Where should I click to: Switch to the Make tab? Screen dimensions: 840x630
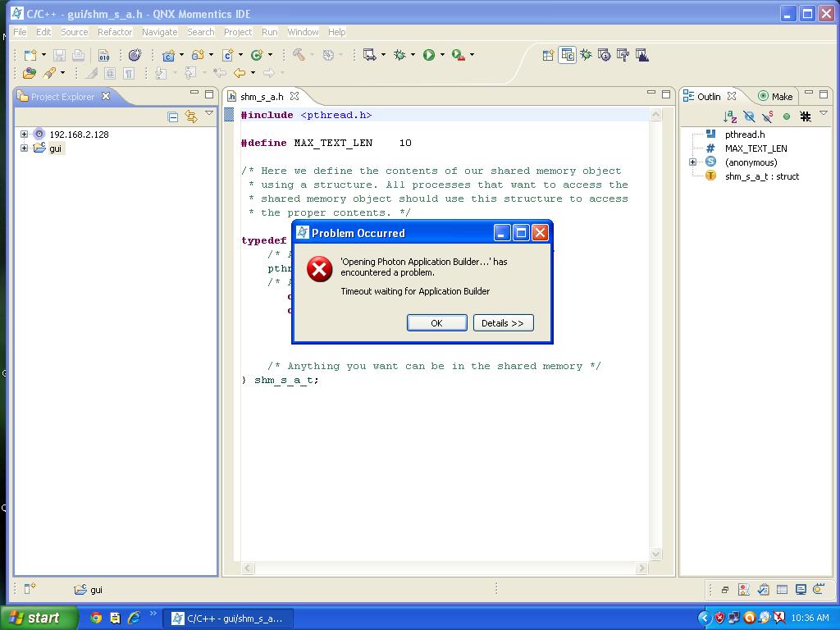775,96
